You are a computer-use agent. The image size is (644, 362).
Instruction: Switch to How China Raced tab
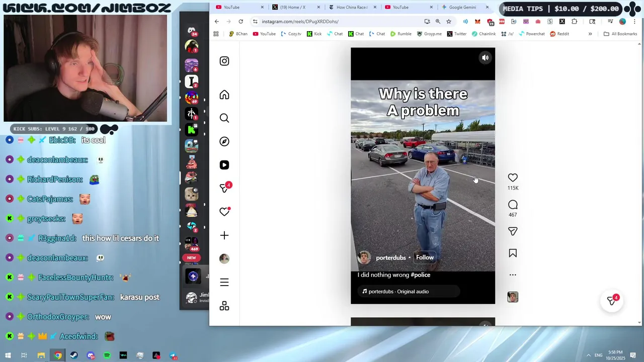[353, 7]
